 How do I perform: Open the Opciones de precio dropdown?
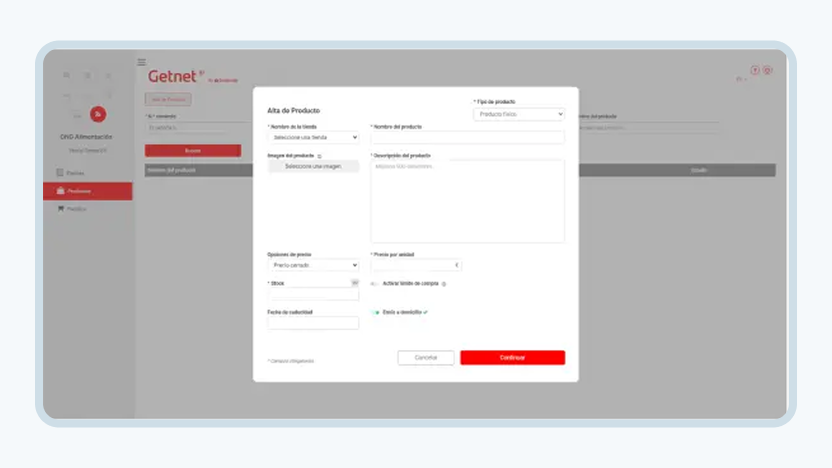pyautogui.click(x=314, y=265)
